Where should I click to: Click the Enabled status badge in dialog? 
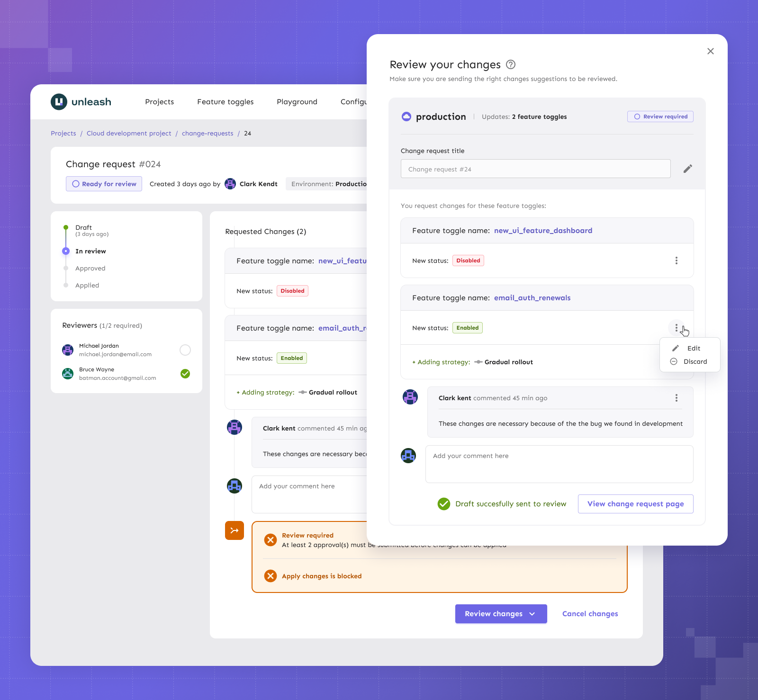(468, 328)
